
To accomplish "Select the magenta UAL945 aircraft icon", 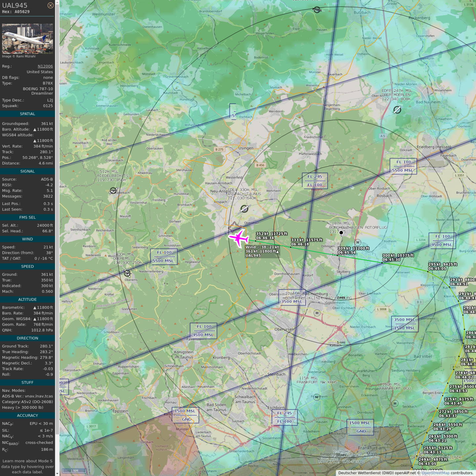I will (x=238, y=238).
